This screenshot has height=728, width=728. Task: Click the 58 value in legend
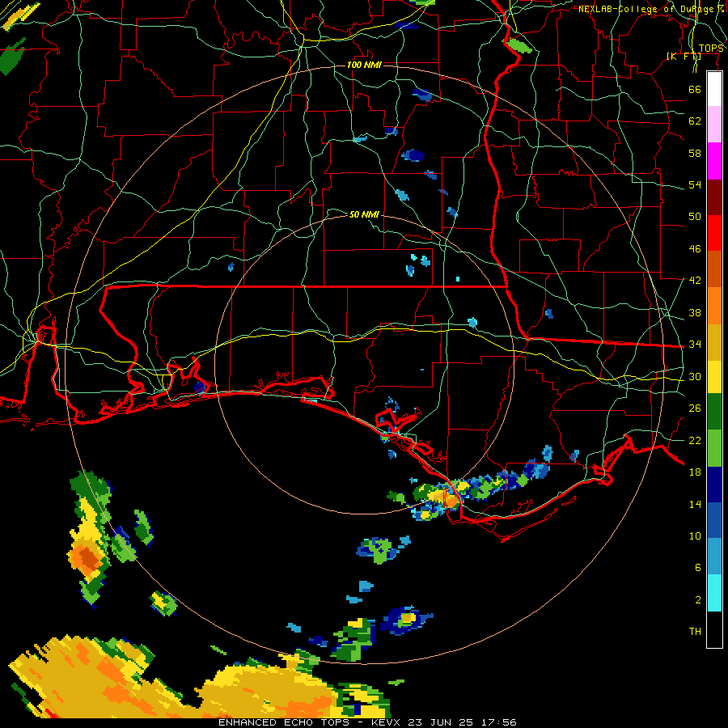pos(695,153)
